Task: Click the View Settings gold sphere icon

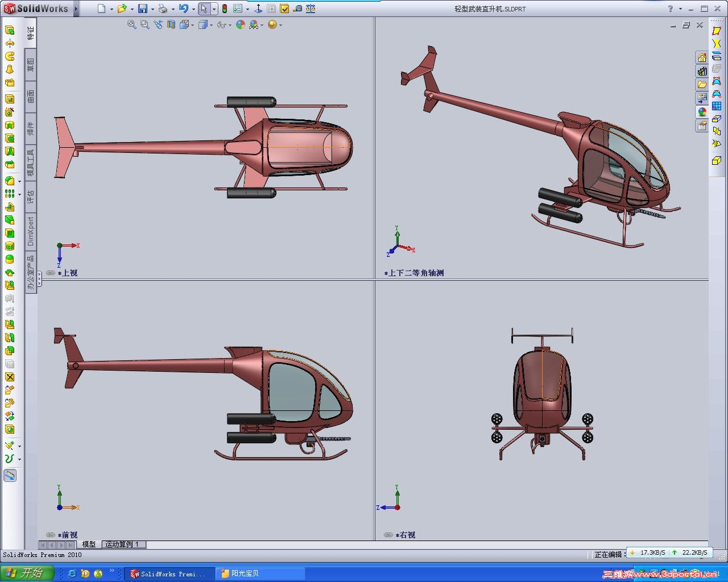Action: click(x=272, y=24)
